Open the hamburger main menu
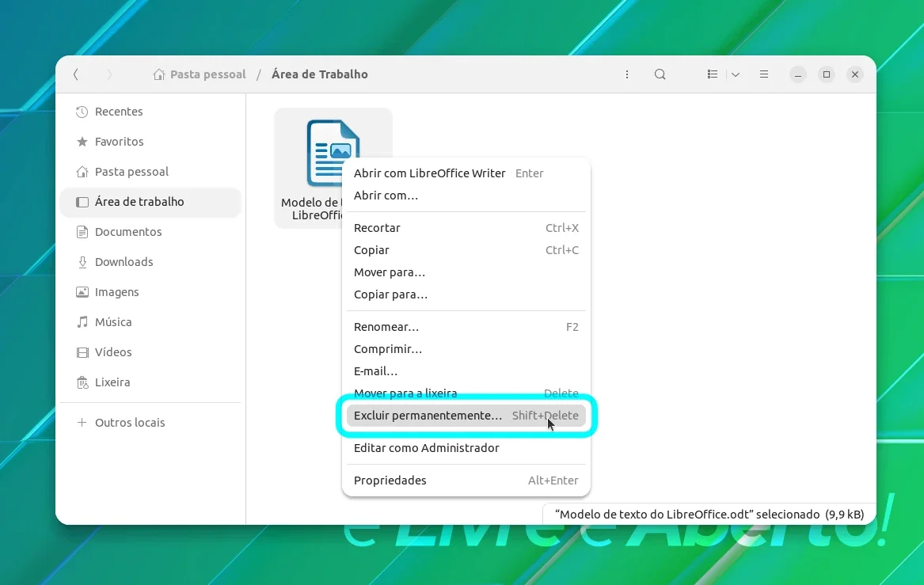The image size is (924, 585). tap(764, 74)
